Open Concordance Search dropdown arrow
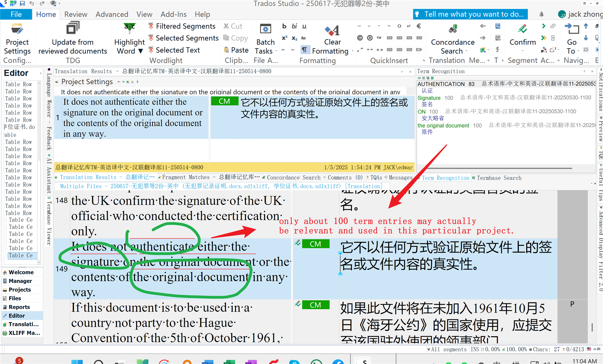This screenshot has width=603, height=364. coord(467,51)
